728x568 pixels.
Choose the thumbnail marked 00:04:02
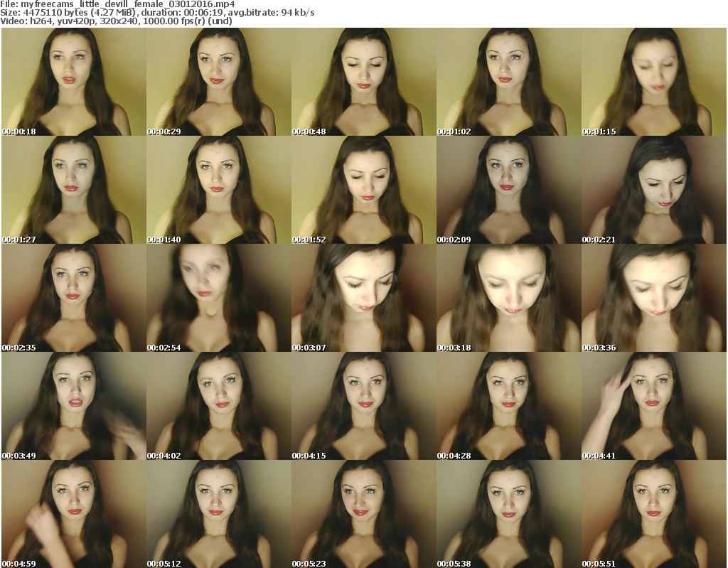[x=219, y=406]
